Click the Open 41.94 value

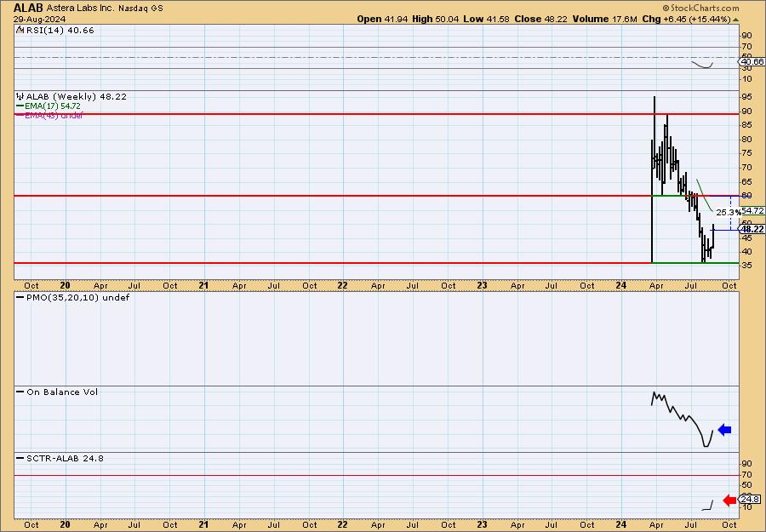point(382,19)
